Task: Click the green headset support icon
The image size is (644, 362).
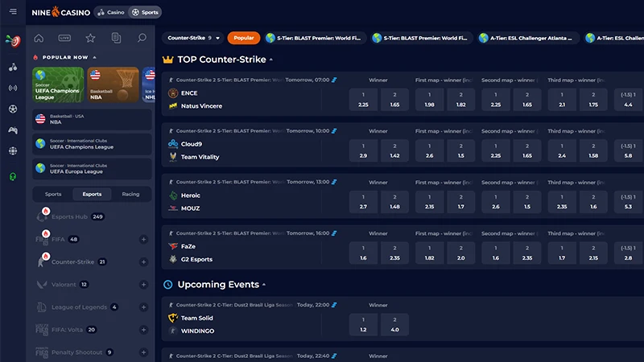Action: tap(13, 176)
